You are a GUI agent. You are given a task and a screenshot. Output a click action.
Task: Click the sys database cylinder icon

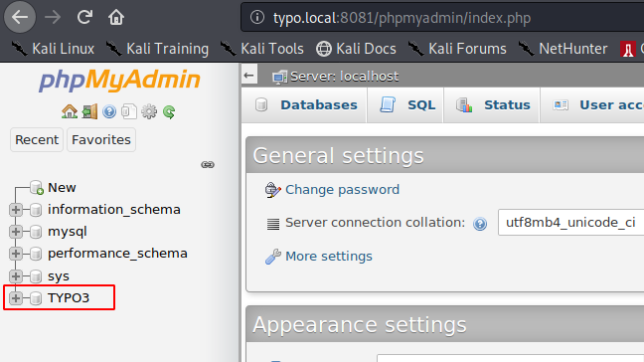tap(36, 276)
